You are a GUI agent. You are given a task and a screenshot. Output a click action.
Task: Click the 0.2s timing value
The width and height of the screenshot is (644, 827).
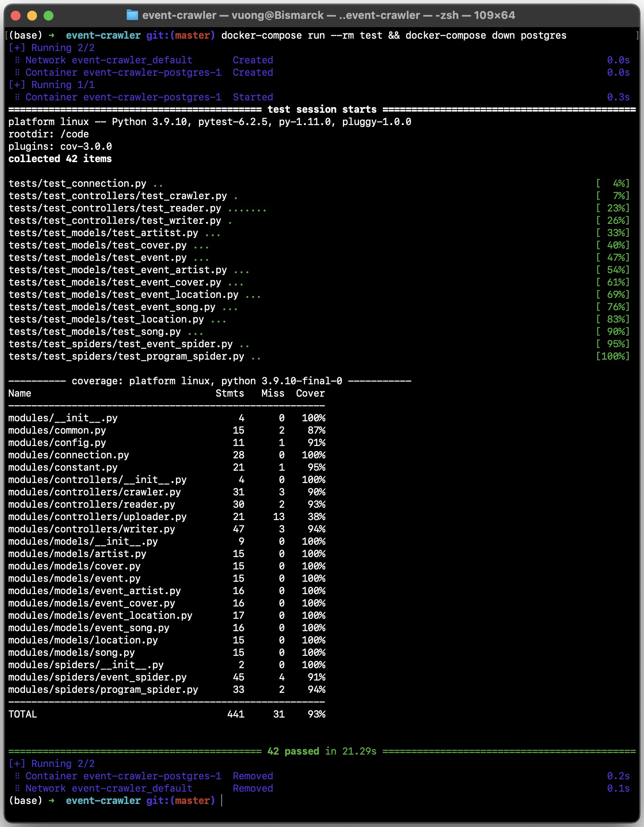click(x=619, y=776)
